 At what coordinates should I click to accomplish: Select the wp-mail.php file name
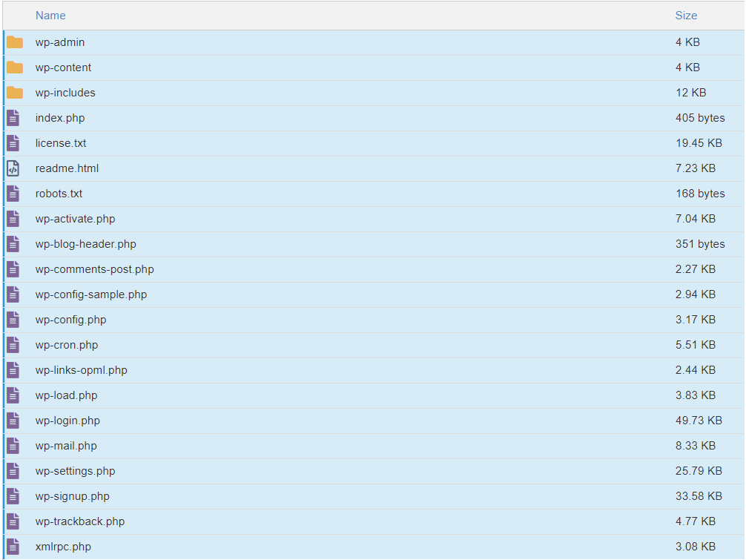click(66, 446)
